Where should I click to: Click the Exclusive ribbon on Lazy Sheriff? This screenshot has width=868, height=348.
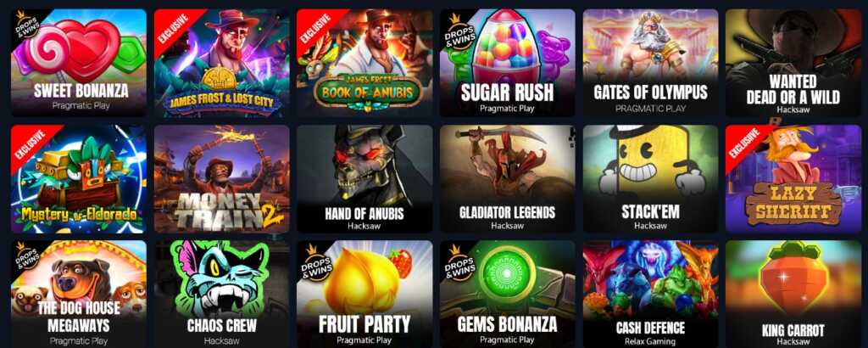[x=745, y=143]
